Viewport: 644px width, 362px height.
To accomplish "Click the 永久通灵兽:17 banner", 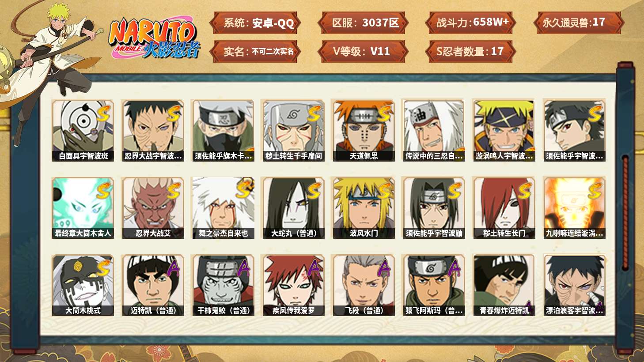I will pyautogui.click(x=578, y=23).
